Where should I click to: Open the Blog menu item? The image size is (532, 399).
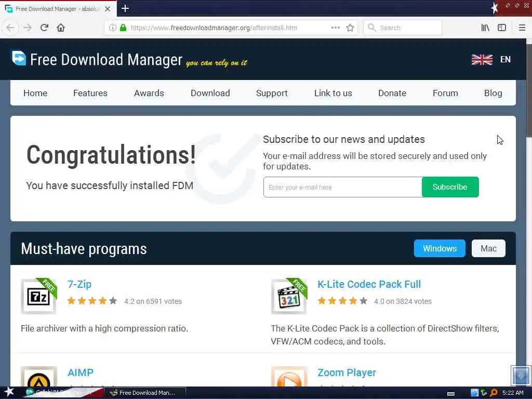tap(493, 94)
